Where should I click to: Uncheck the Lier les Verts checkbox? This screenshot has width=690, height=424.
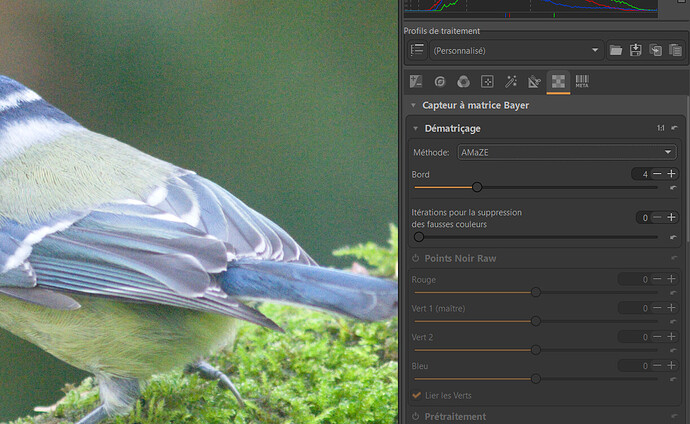(x=417, y=395)
